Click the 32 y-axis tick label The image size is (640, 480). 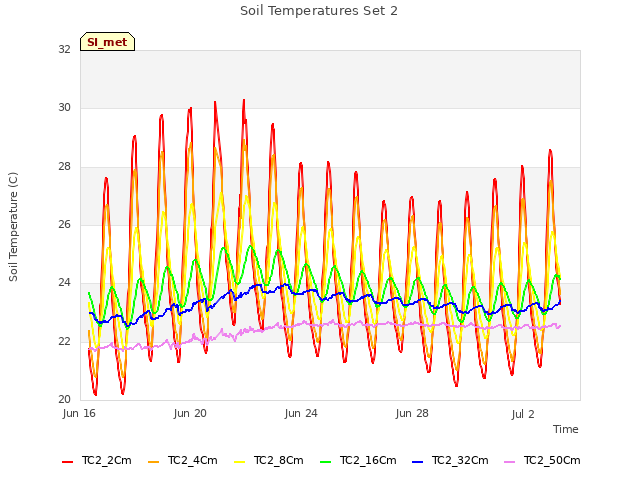point(64,49)
